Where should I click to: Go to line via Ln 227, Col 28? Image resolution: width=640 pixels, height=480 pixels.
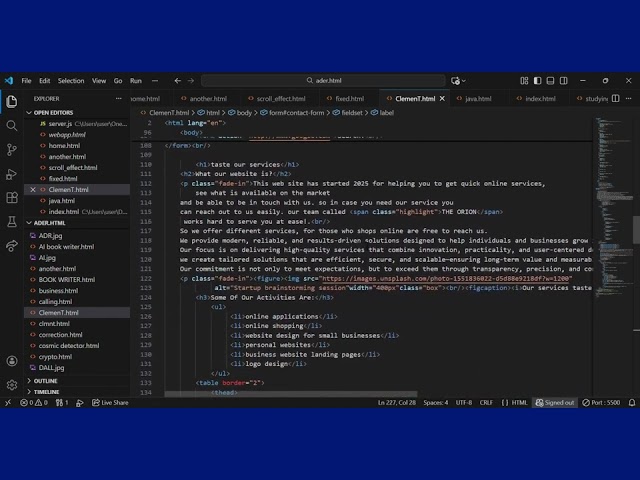pyautogui.click(x=397, y=402)
